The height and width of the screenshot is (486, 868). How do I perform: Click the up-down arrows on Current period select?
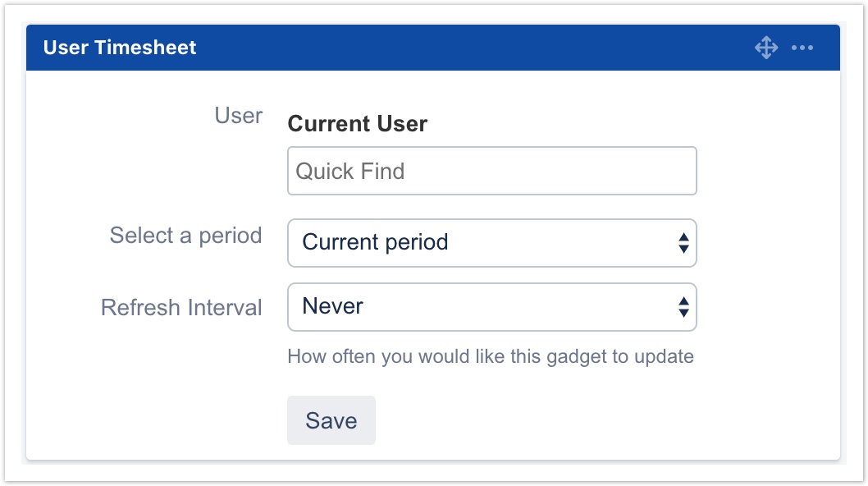(x=683, y=243)
